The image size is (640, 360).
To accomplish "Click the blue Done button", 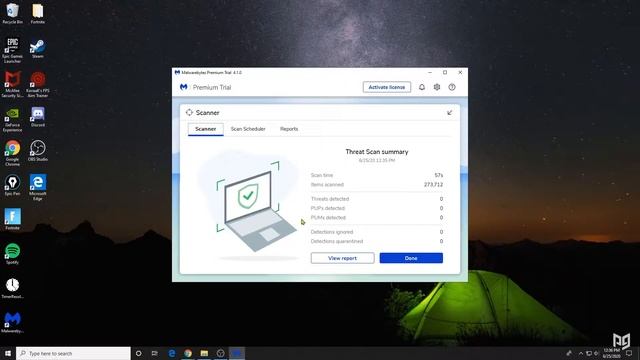I will [411, 258].
